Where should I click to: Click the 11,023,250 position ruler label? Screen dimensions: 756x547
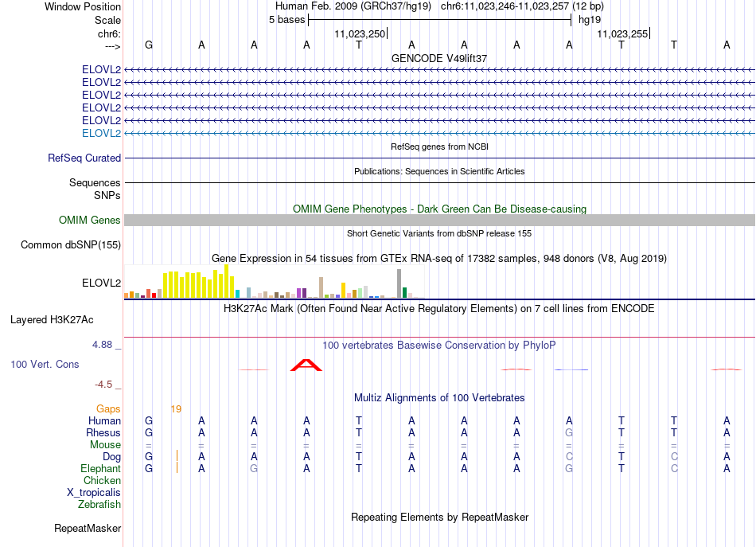[360, 33]
